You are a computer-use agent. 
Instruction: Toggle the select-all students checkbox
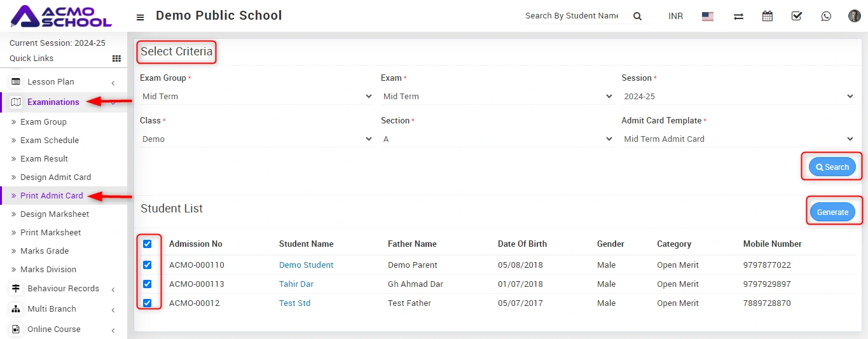(x=148, y=244)
